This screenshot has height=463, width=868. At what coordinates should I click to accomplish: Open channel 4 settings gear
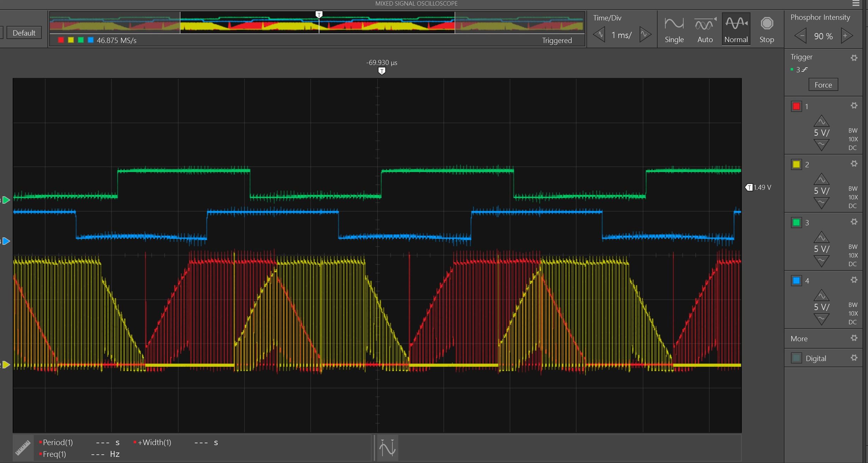(854, 280)
